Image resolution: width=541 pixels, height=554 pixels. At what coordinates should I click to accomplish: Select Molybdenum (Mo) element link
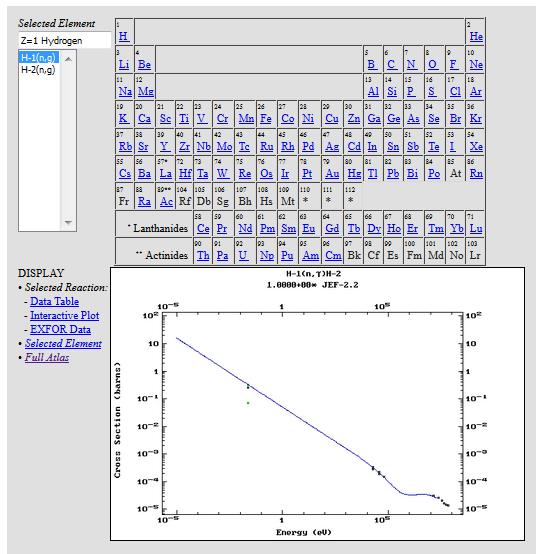pos(224,146)
